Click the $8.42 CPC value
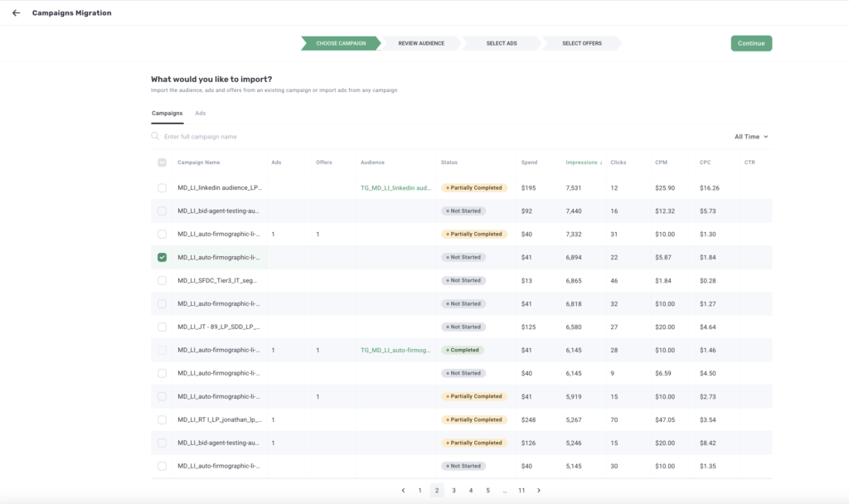Viewport: 849px width, 504px height. pyautogui.click(x=708, y=443)
